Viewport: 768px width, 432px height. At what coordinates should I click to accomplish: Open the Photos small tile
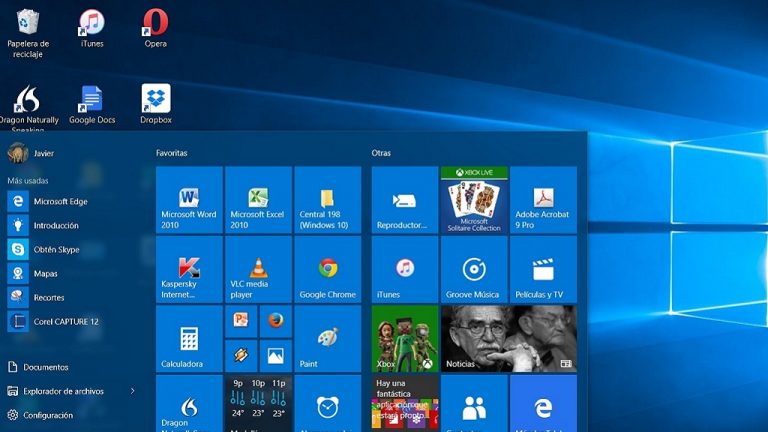pyautogui.click(x=276, y=356)
